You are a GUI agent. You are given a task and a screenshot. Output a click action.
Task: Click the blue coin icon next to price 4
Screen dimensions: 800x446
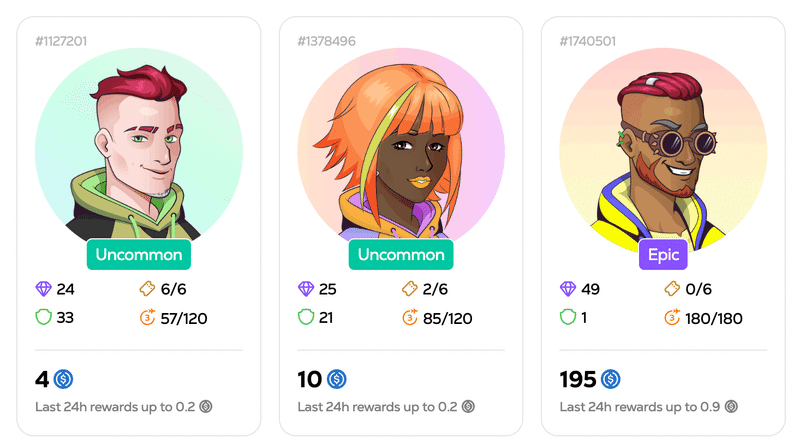[x=63, y=379]
